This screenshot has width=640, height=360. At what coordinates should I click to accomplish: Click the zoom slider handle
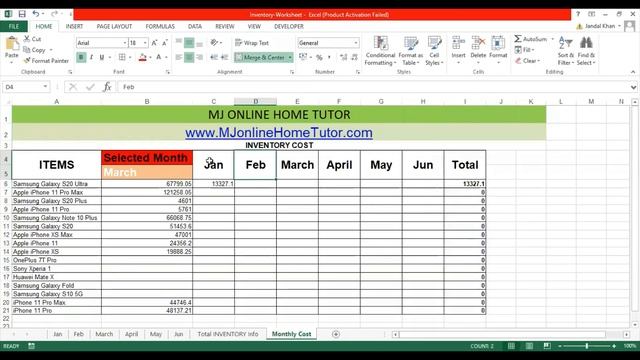(587, 346)
